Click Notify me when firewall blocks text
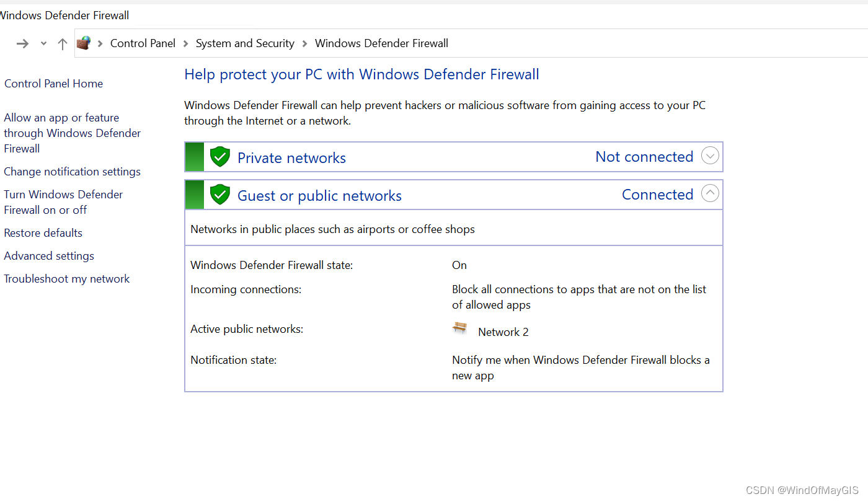 (581, 368)
